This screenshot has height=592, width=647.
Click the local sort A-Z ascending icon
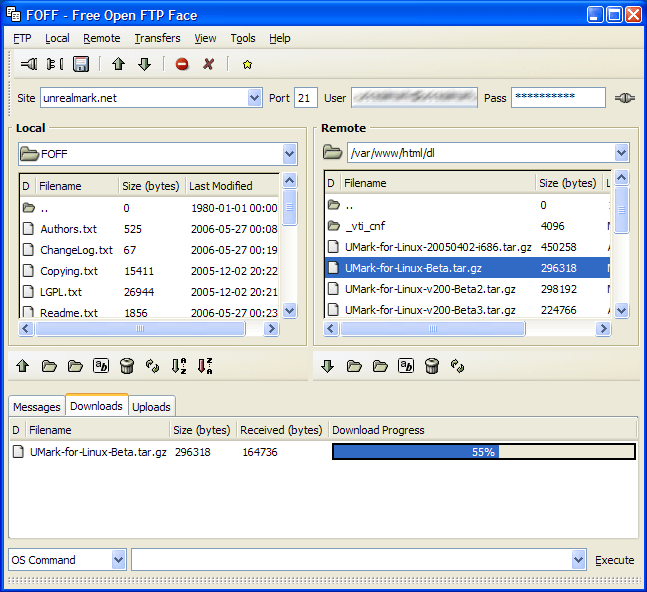tap(179, 366)
